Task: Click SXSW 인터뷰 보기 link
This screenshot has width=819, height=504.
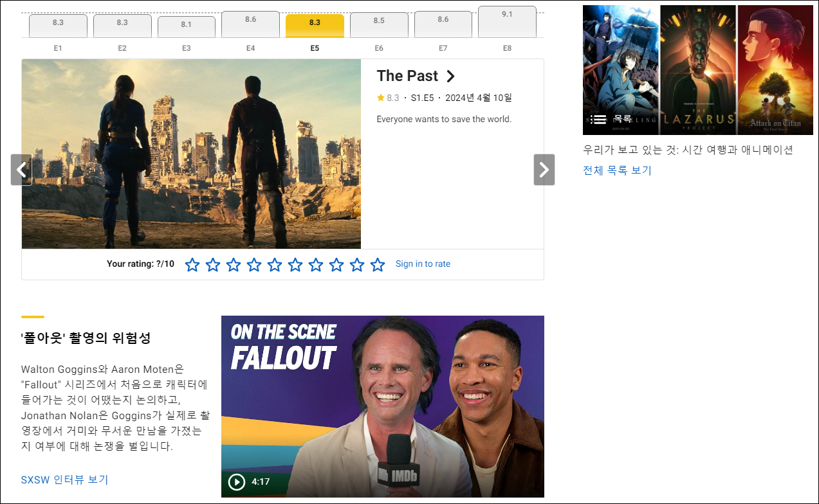Action: tap(64, 480)
